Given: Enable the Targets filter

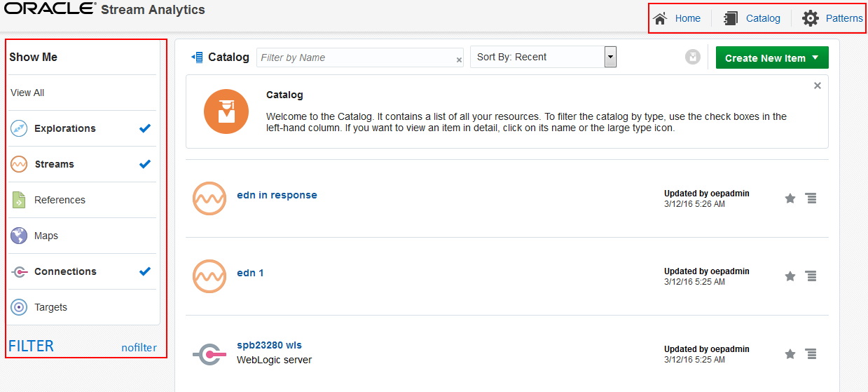Looking at the screenshot, I should [83, 307].
